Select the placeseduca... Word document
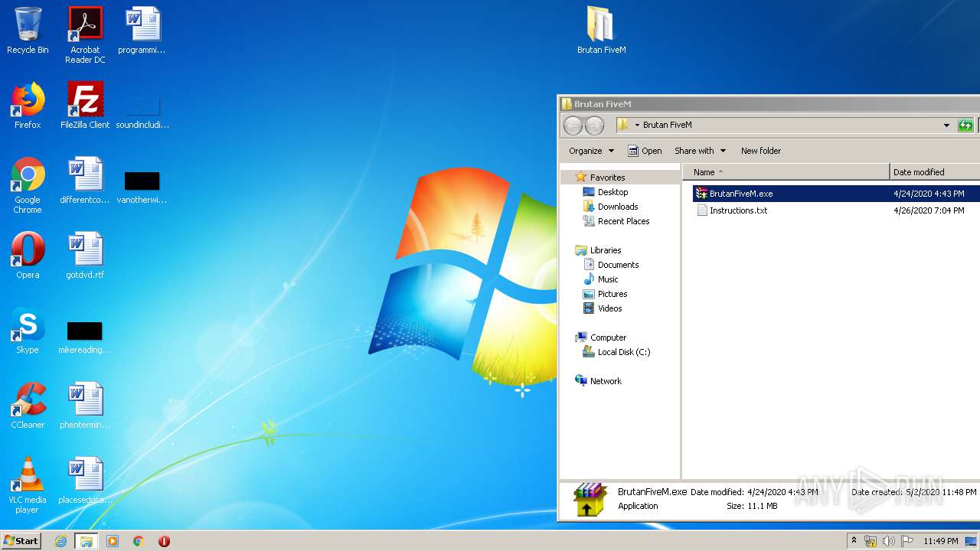 point(85,481)
